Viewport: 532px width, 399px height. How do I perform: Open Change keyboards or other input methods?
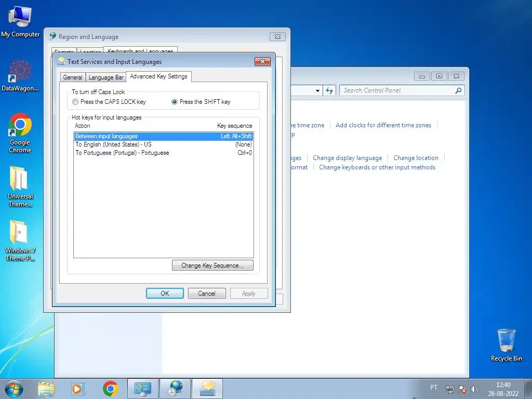pyautogui.click(x=377, y=167)
